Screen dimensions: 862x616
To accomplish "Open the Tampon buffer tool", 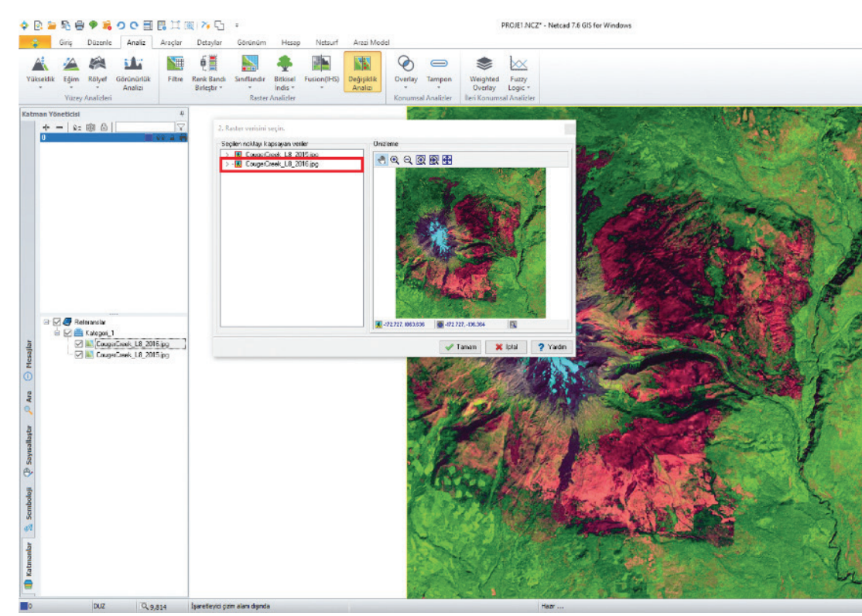I will (x=439, y=70).
